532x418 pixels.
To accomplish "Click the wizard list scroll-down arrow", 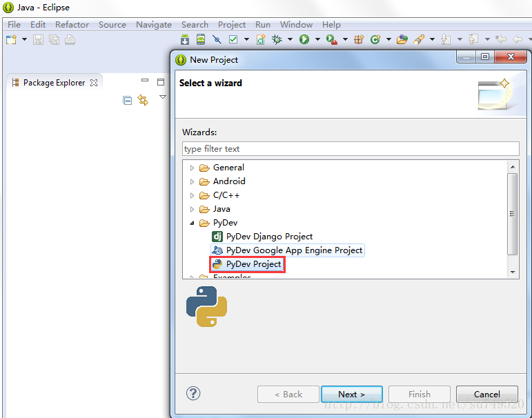I will point(513,272).
